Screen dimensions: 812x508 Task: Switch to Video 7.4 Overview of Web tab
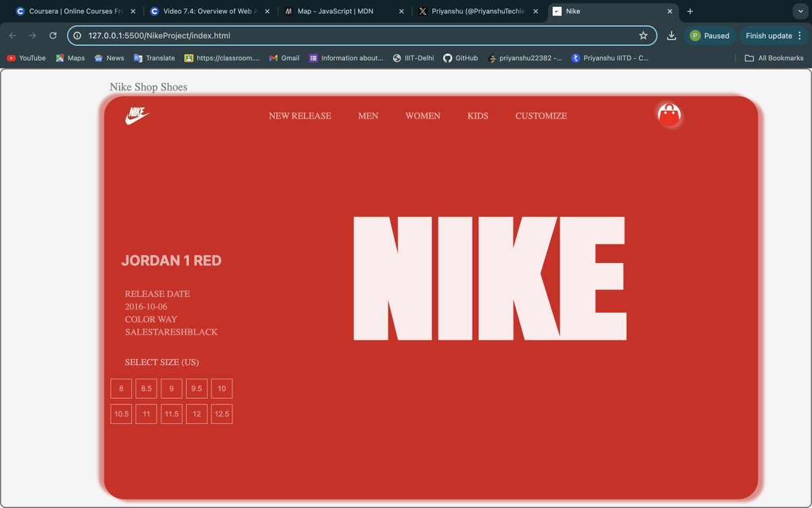point(210,12)
